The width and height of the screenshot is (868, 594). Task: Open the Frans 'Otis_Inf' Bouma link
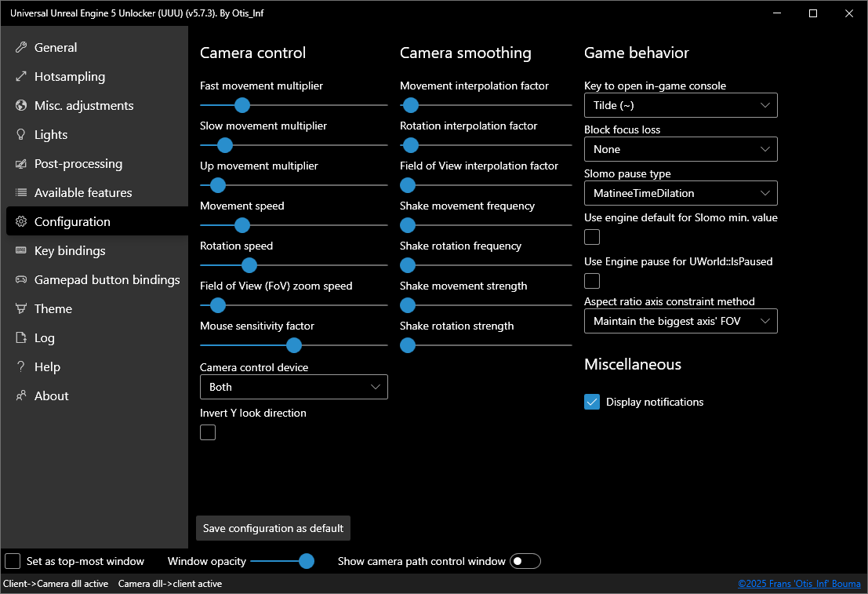point(799,584)
